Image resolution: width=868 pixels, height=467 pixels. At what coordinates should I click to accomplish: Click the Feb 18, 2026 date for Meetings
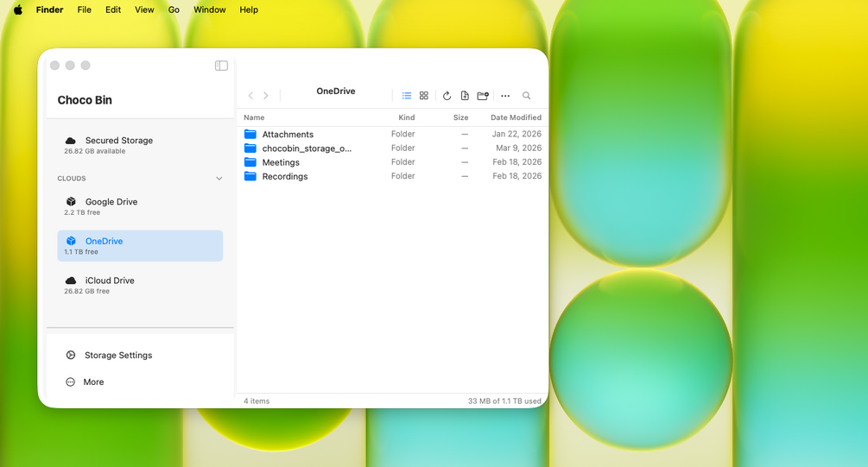[517, 161]
